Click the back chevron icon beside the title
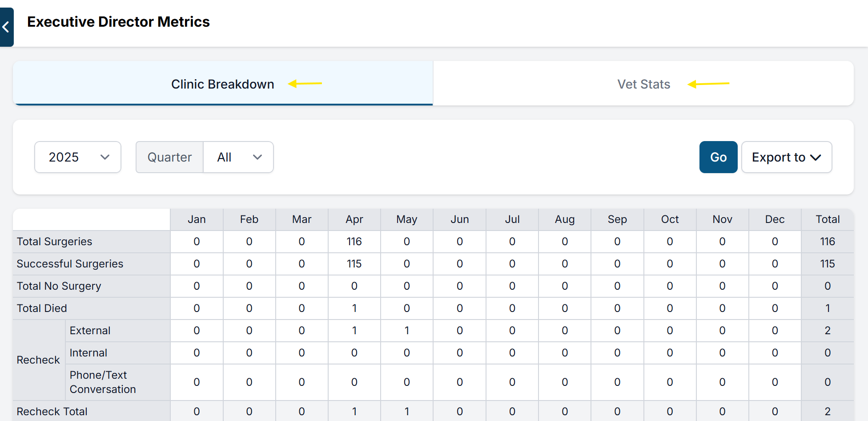 6,27
